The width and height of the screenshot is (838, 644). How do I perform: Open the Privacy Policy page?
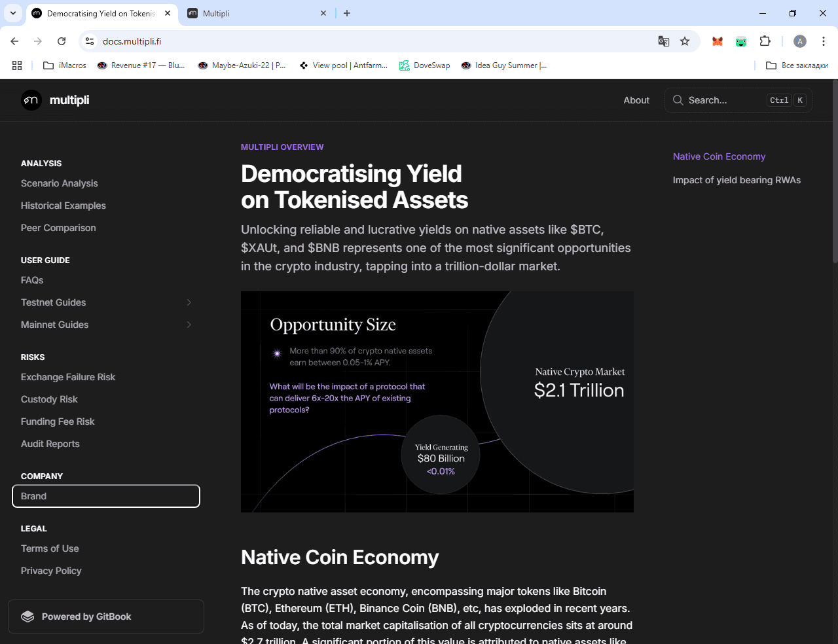click(x=51, y=571)
